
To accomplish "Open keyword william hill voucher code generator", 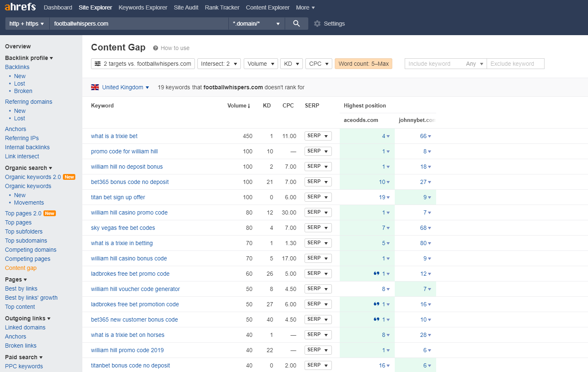I will [x=135, y=289].
